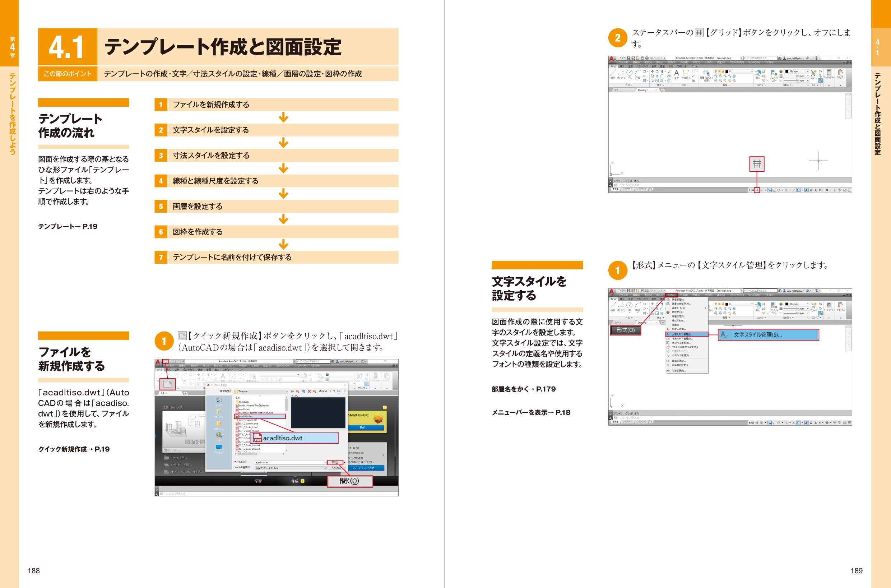The width and height of the screenshot is (891, 588).
Task: Click the Rotate tool in grid-off screenshot ribbon
Action: [x=658, y=71]
